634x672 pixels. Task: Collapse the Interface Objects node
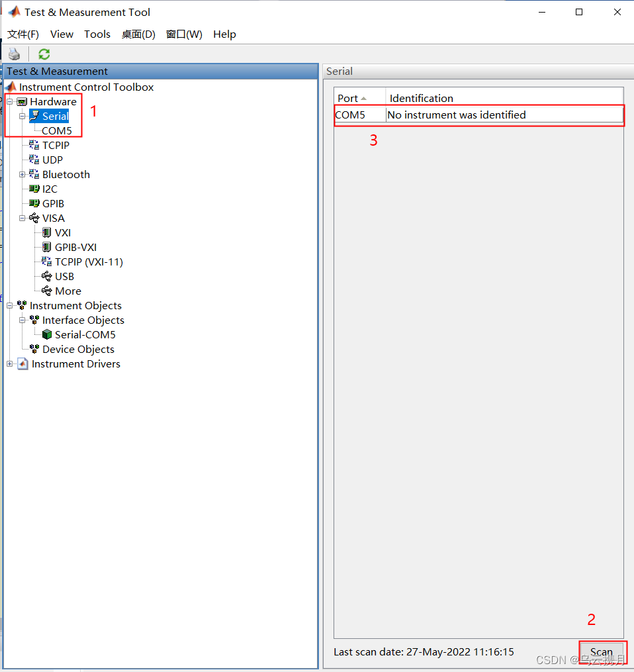tap(23, 320)
